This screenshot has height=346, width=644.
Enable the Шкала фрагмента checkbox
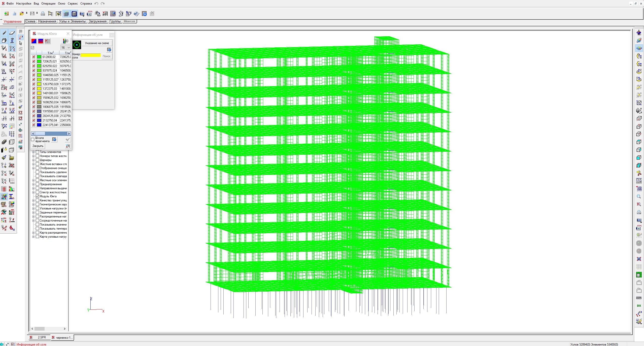[33, 139]
